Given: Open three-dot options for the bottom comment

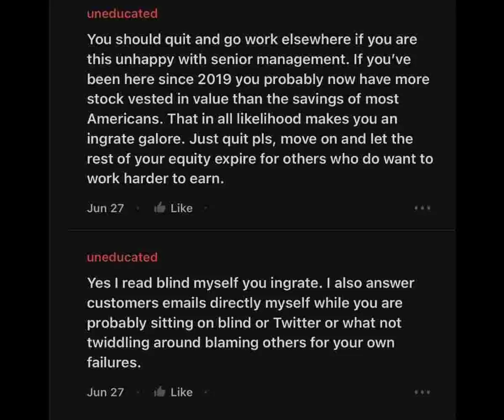Looking at the screenshot, I should point(422,392).
